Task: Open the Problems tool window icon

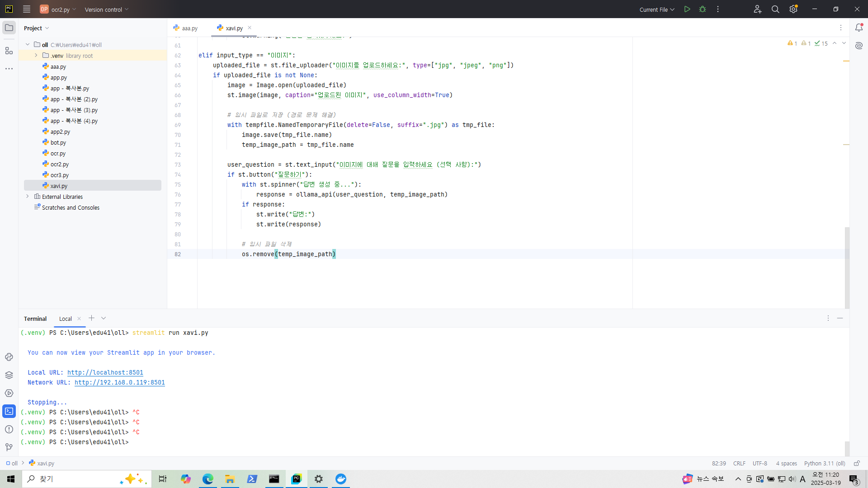Action: click(9, 429)
